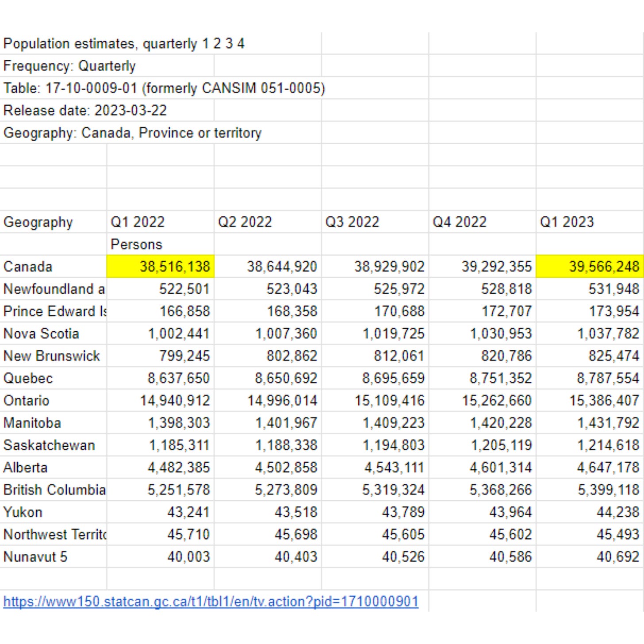Open the statcan.gc.ca table hyperlink
Image resolution: width=644 pixels, height=644 pixels.
[x=211, y=602]
